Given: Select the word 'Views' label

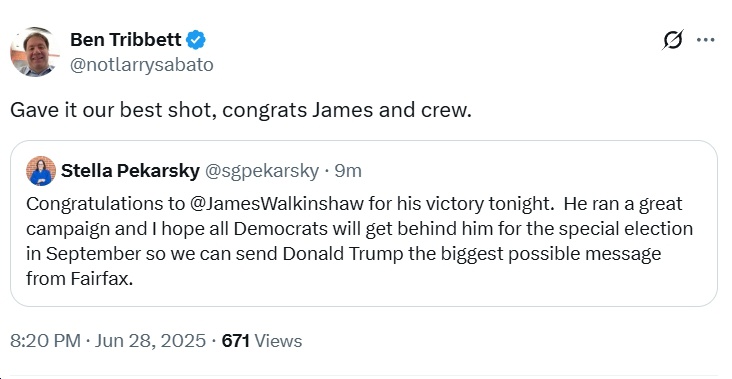Looking at the screenshot, I should tap(278, 341).
